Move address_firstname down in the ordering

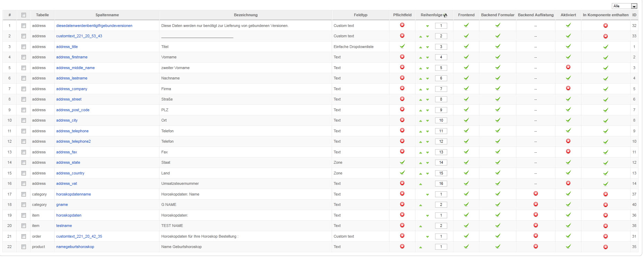427,58
